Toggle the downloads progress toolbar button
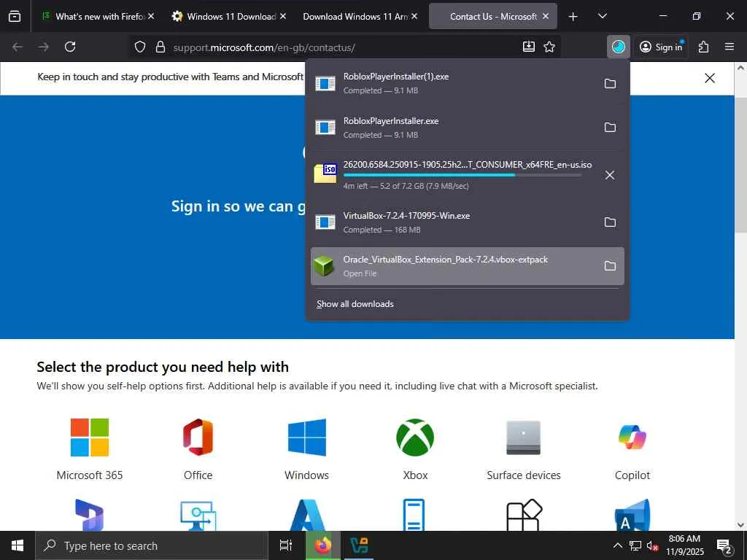The height and width of the screenshot is (560, 747). tap(619, 47)
